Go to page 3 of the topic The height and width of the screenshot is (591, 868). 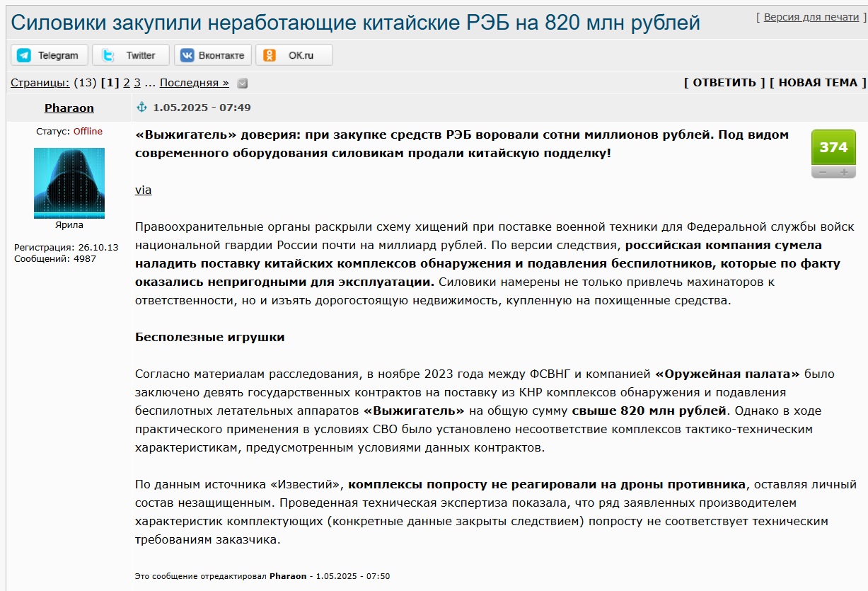(x=137, y=83)
